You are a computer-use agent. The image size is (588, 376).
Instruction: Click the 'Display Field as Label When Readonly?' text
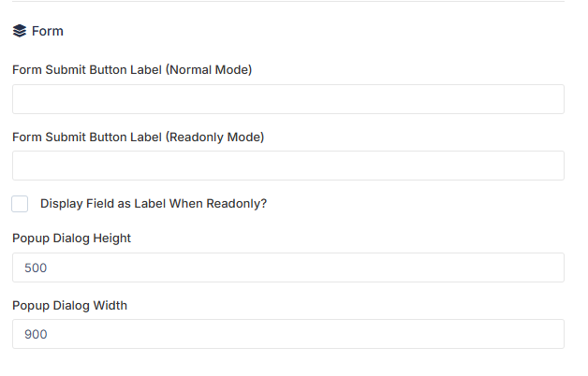pos(154,203)
